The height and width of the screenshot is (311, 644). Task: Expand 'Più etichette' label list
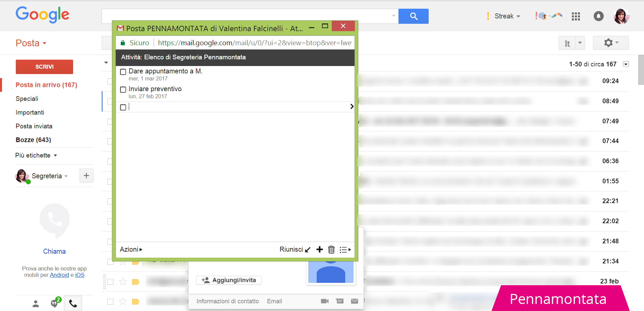point(36,155)
